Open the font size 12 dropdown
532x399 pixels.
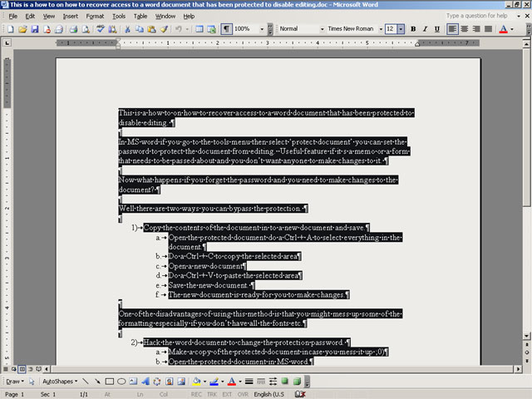click(401, 29)
